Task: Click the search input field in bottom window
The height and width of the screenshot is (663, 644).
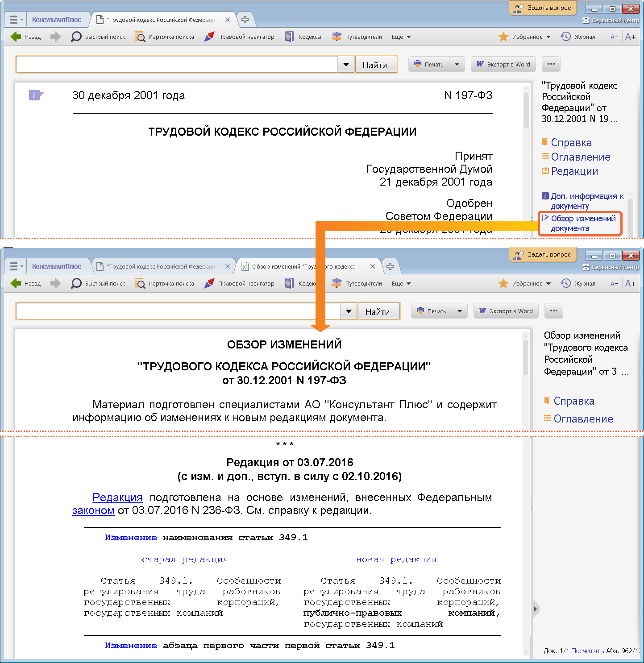Action: click(178, 311)
